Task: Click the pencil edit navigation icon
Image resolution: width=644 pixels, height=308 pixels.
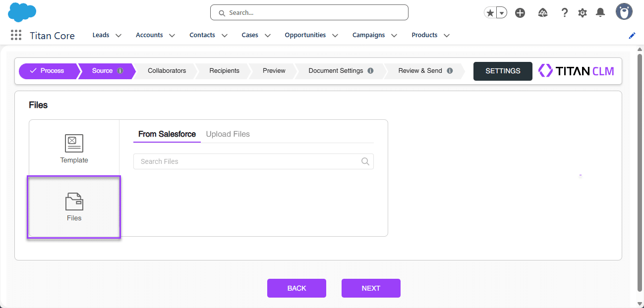Action: pos(632,36)
